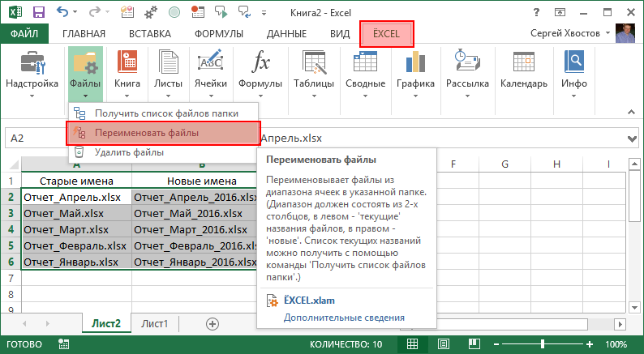Expand the Инфо dropdown arrow
Image resolution: width=644 pixels, height=354 pixels.
pyautogui.click(x=573, y=96)
